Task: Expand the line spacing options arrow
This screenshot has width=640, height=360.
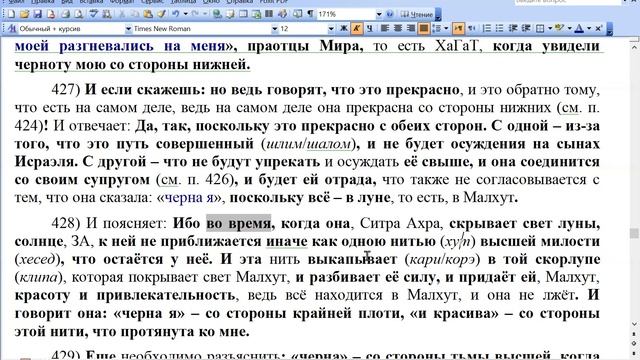Action: click(446, 28)
